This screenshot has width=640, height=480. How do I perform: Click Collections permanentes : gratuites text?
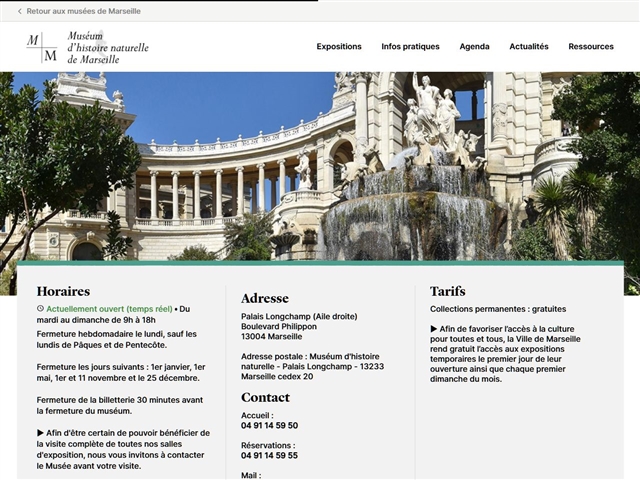[498, 309]
